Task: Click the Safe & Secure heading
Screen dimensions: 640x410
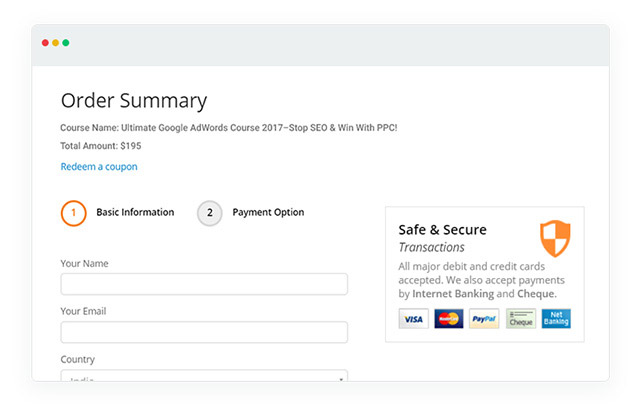Action: tap(442, 230)
